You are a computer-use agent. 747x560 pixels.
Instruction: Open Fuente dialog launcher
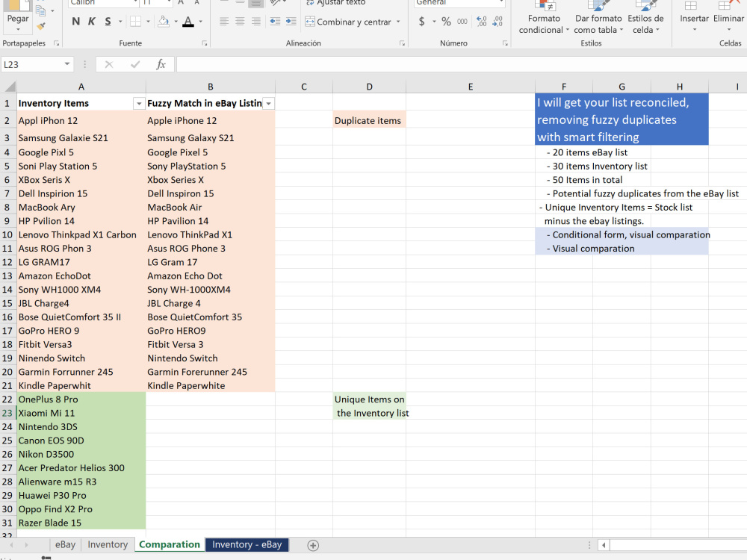coord(205,43)
